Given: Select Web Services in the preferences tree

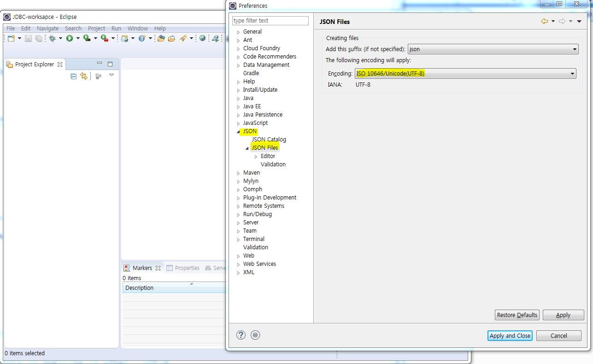Looking at the screenshot, I should [x=259, y=264].
